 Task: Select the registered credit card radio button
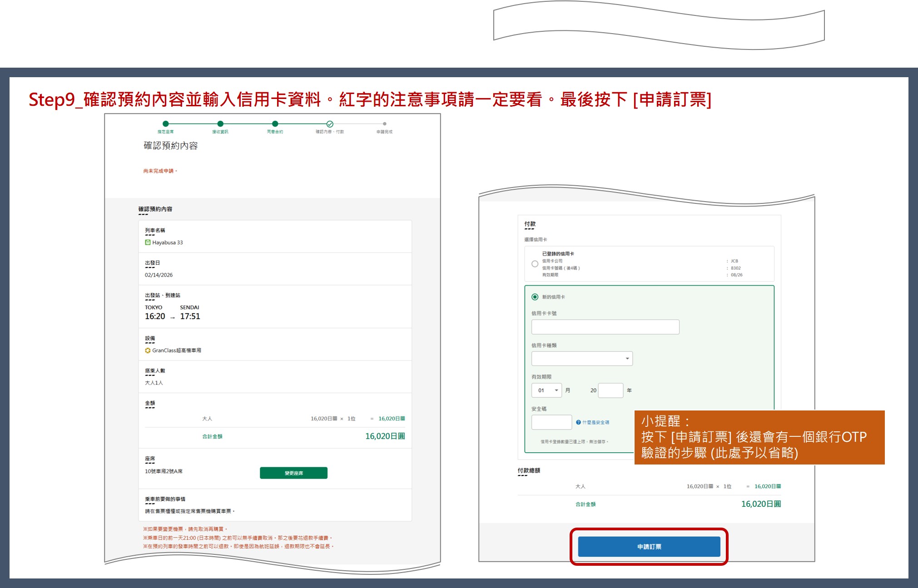click(x=535, y=264)
